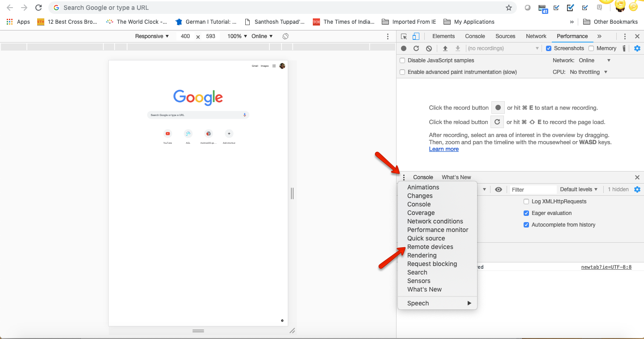Click the load profile upload icon
The image size is (644, 339).
(445, 48)
